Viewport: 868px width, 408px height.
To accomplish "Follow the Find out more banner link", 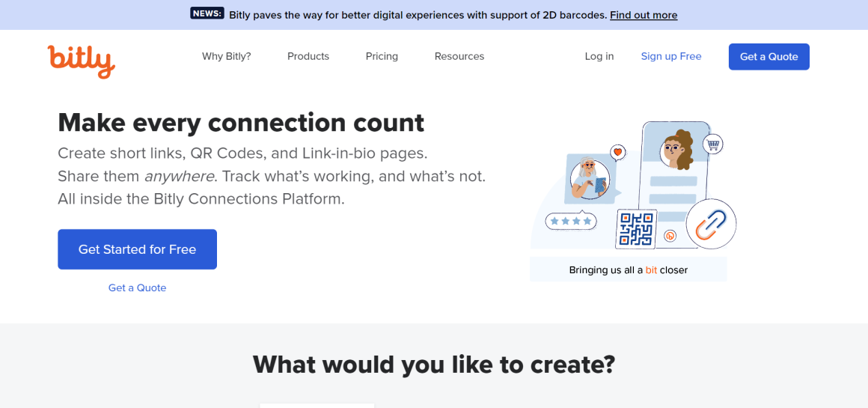I will point(644,15).
